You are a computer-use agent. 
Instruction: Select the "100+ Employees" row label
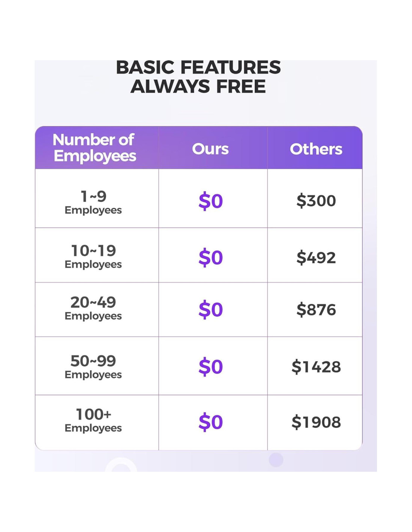coord(93,420)
